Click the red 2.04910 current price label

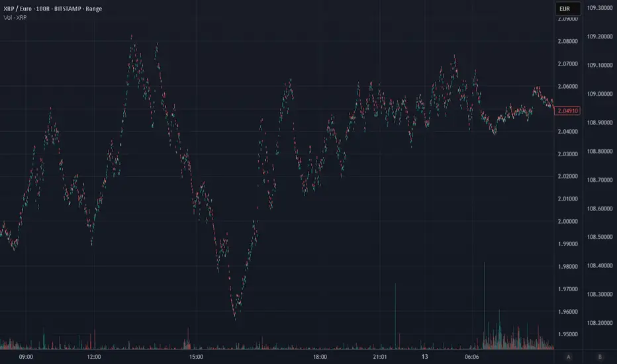point(567,111)
